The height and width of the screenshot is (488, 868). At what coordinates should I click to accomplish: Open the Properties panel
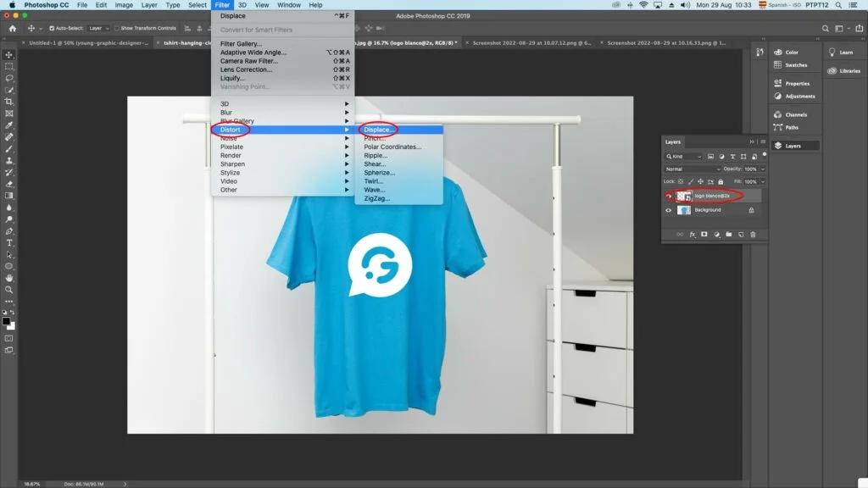click(792, 84)
